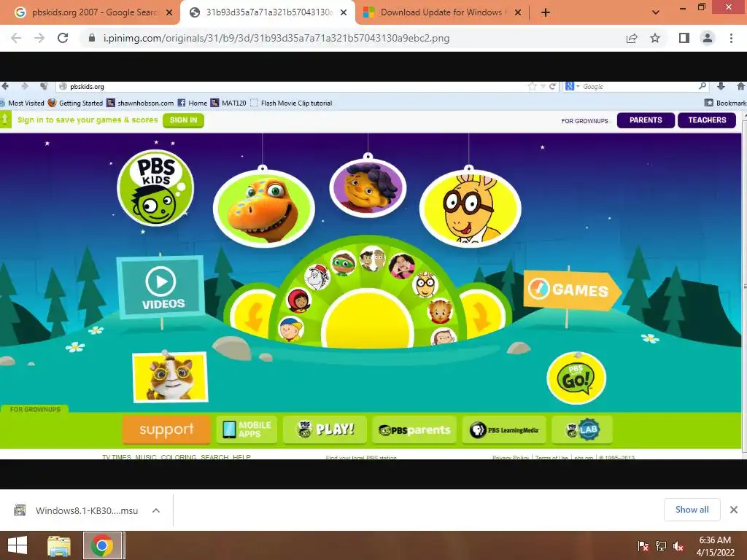The image size is (747, 560).
Task: Open the Windows Start menu
Action: pyautogui.click(x=18, y=545)
